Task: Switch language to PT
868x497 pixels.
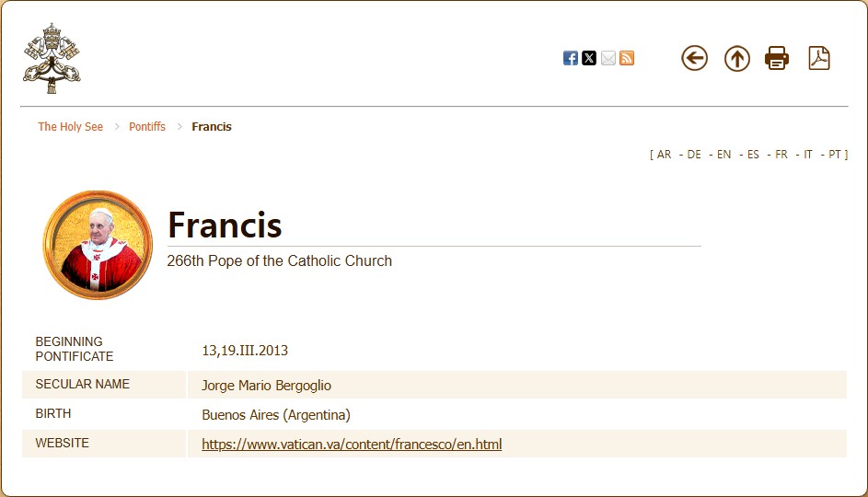Action: [x=835, y=155]
